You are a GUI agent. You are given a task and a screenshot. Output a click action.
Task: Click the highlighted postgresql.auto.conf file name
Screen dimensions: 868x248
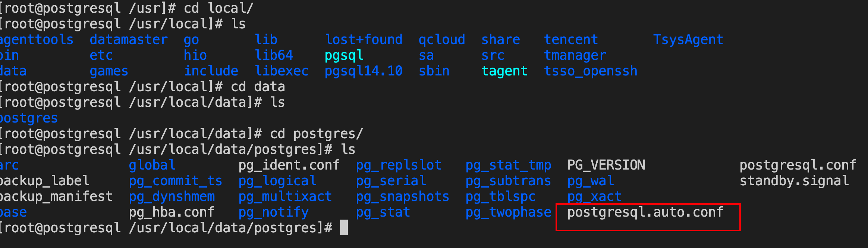tap(645, 213)
